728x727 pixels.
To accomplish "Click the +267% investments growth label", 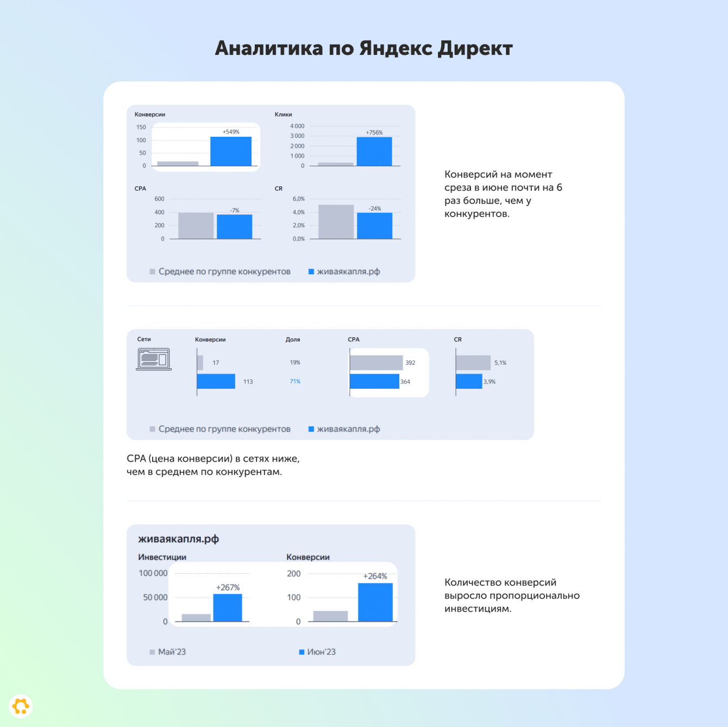I will click(x=228, y=587).
